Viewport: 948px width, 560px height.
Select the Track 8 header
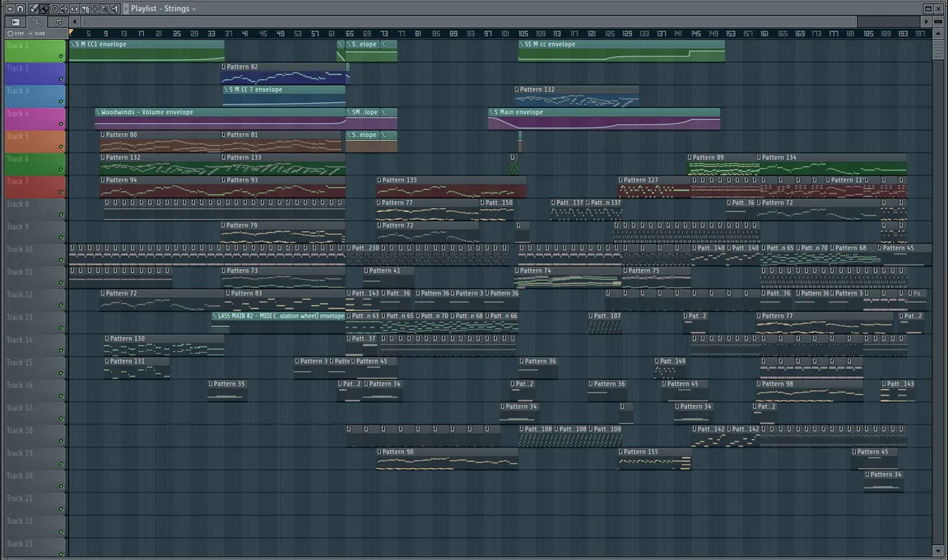(35, 210)
